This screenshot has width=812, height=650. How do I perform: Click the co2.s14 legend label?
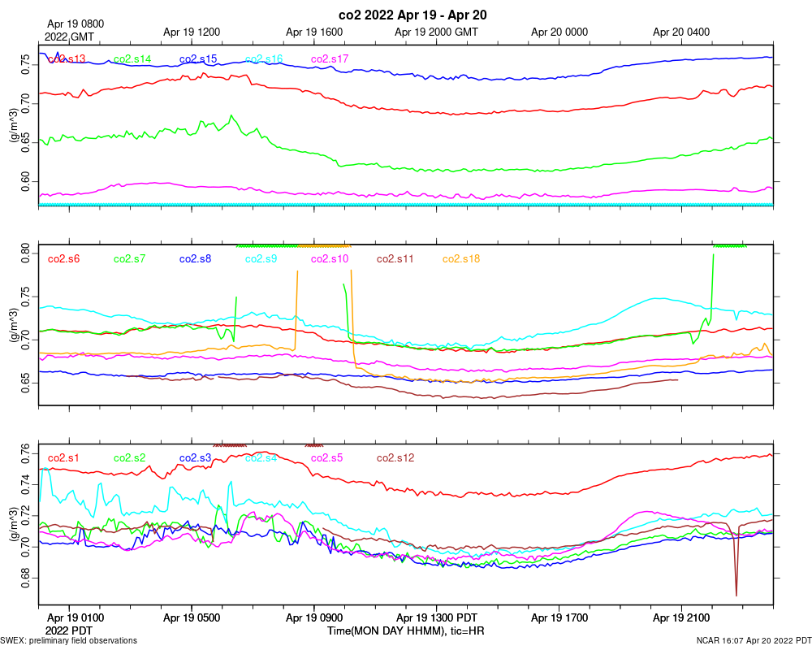(x=132, y=59)
